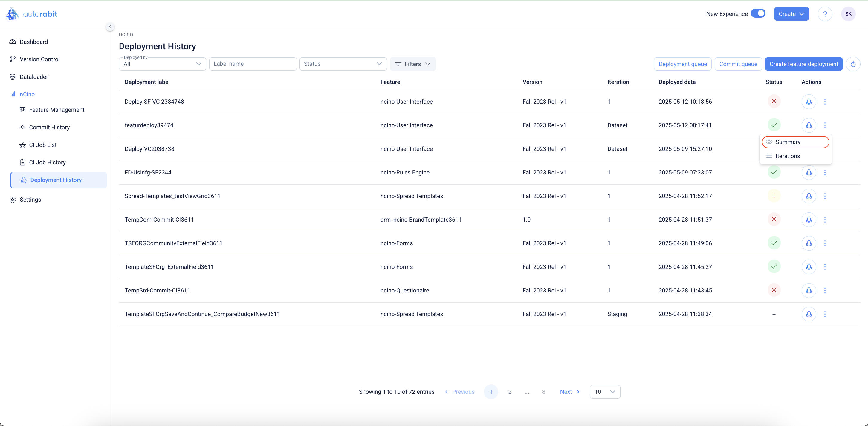Open the page size dropdown showing 10
This screenshot has height=426, width=868.
click(605, 392)
